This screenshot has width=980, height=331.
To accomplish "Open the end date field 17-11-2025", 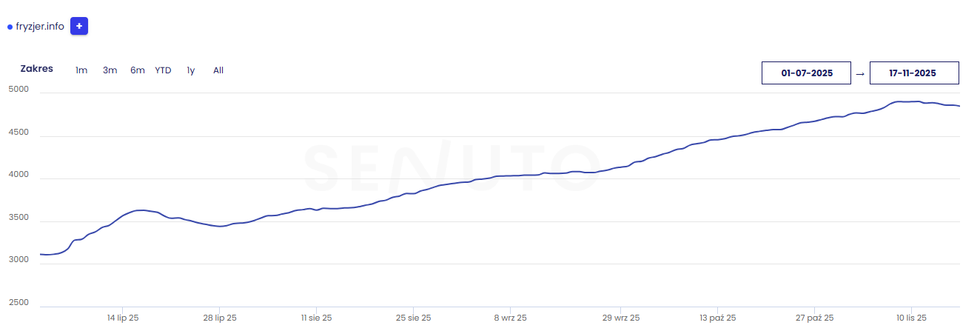I will point(914,73).
